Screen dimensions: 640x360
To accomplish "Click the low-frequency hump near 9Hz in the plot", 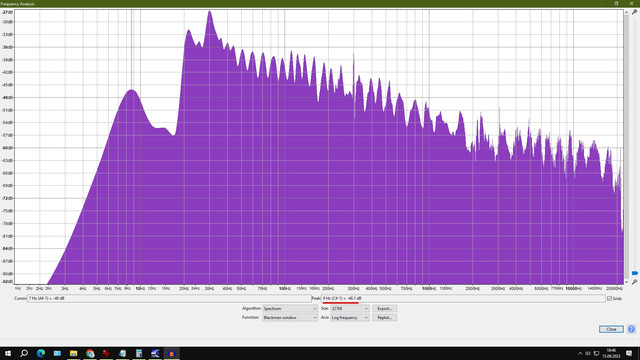I will pos(131,91).
